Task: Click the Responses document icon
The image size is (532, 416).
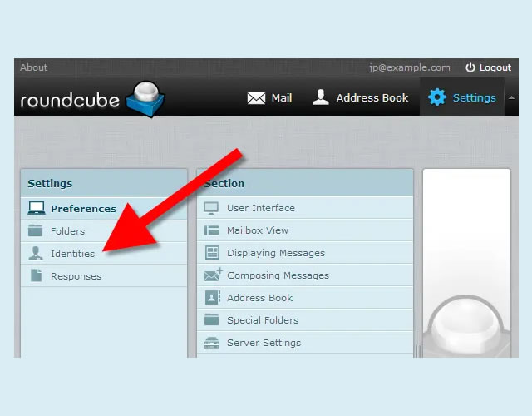Action: click(x=36, y=276)
